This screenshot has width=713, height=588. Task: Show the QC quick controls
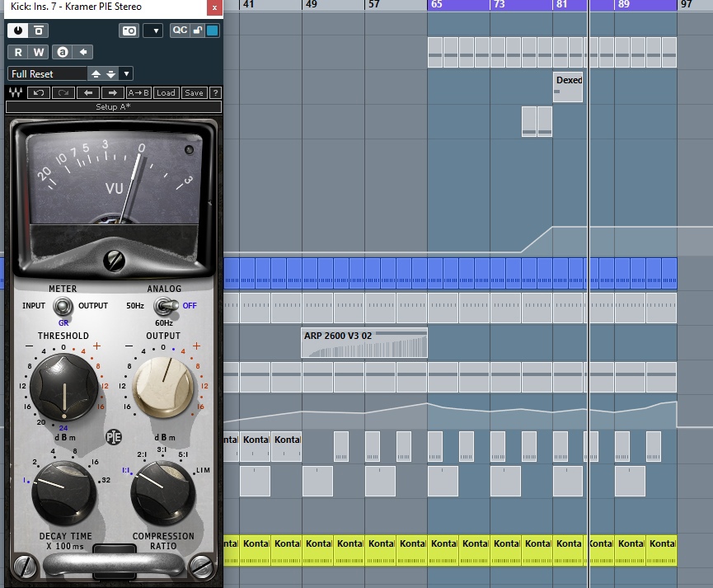180,31
